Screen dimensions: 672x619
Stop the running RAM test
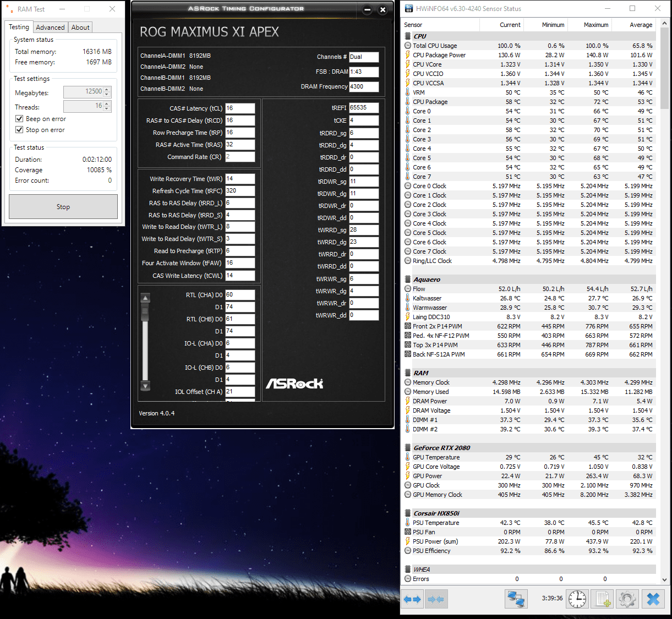pos(63,207)
